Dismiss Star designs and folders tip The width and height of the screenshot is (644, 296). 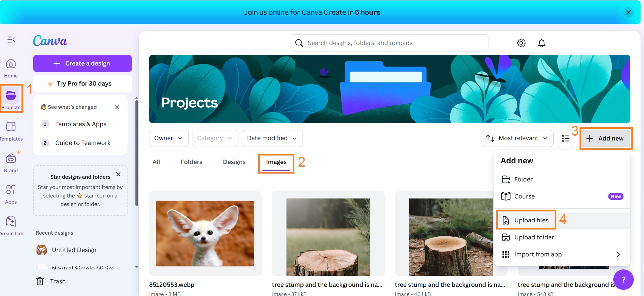point(118,174)
